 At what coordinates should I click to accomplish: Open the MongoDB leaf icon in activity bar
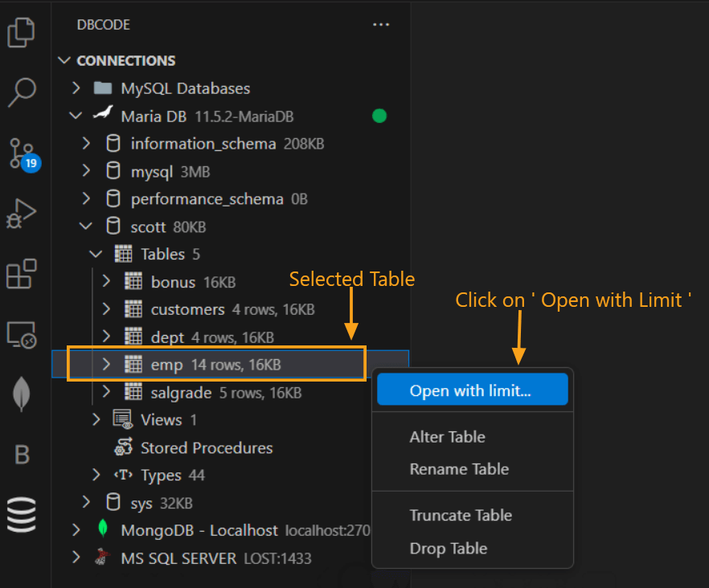point(21,394)
